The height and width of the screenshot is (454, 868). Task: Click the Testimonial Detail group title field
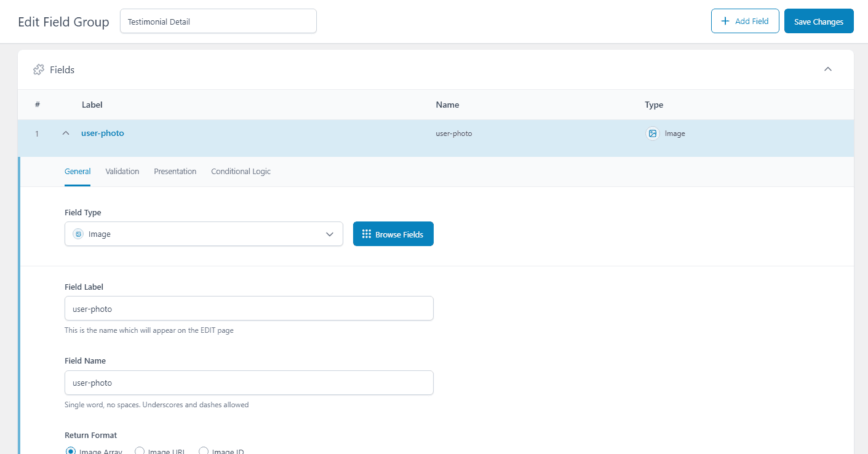218,22
